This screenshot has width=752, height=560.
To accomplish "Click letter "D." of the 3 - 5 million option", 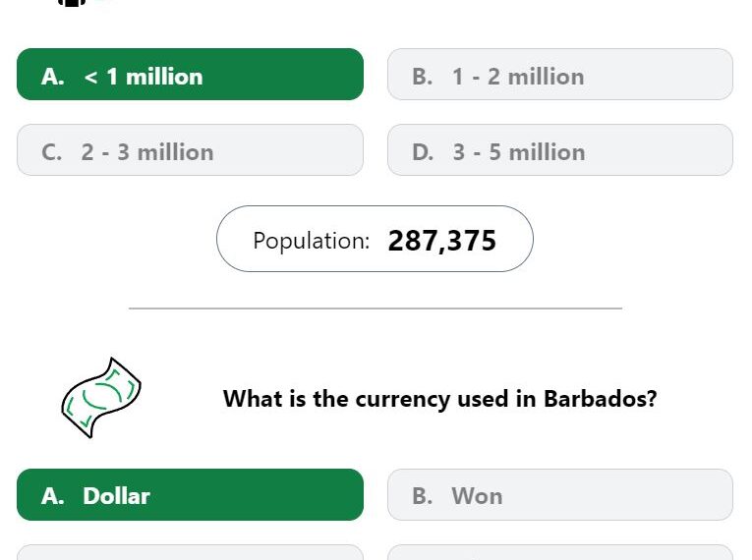I will 423,152.
